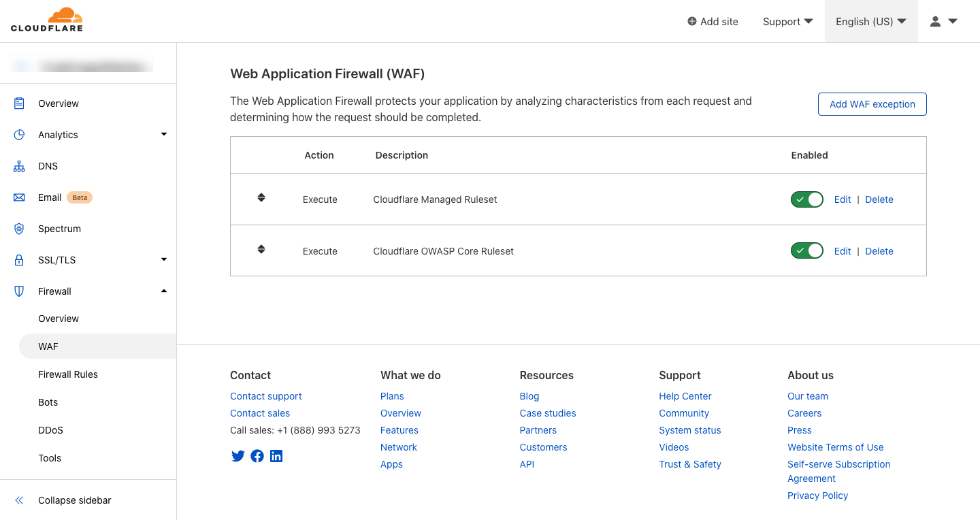Click the Overview clipboard icon in sidebar
The width and height of the screenshot is (980, 520).
click(19, 103)
